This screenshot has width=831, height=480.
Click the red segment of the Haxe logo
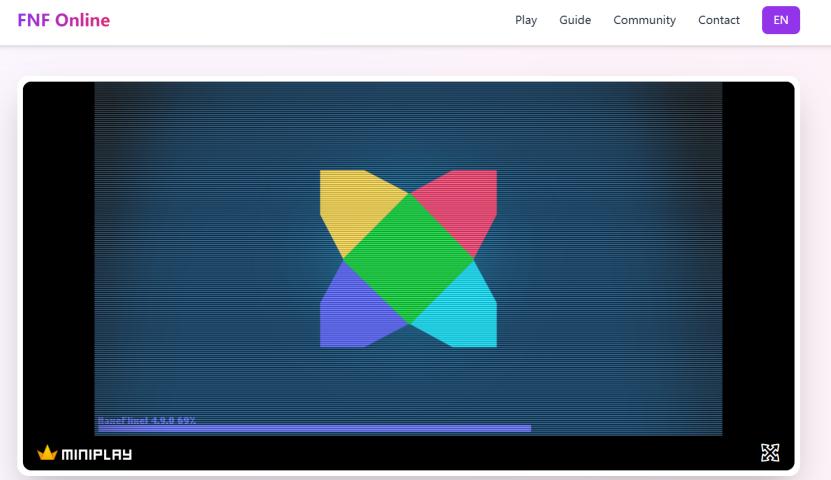pos(465,206)
